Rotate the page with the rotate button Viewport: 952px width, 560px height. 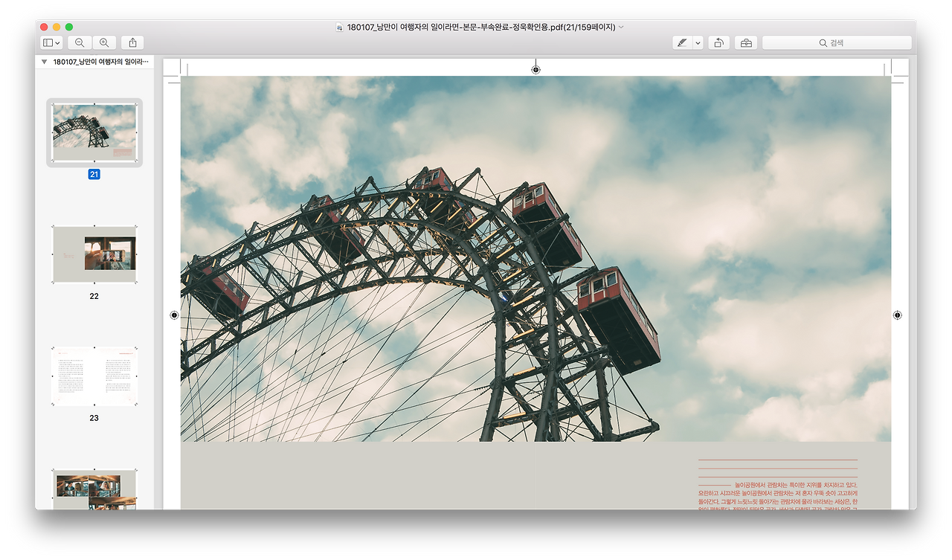(x=718, y=43)
